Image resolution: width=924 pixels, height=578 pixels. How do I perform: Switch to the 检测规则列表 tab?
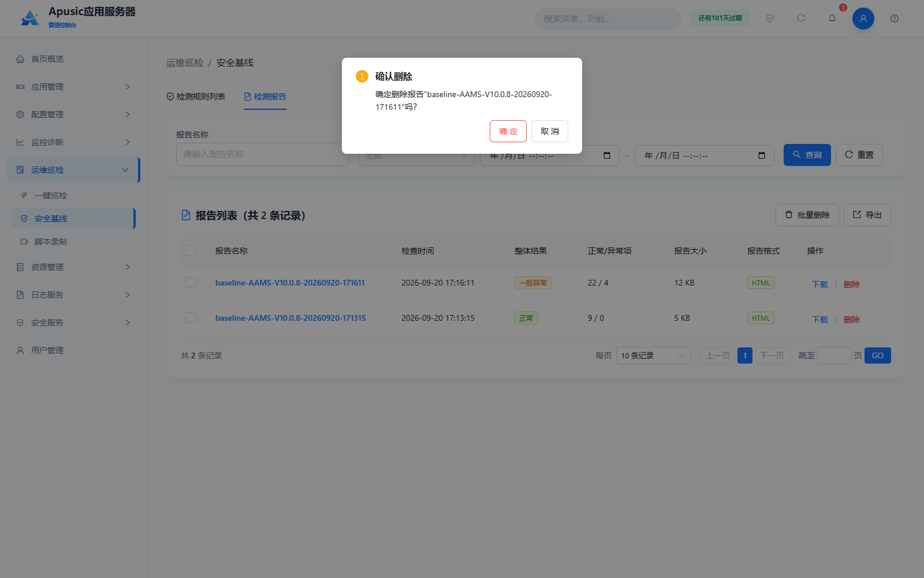coord(196,97)
